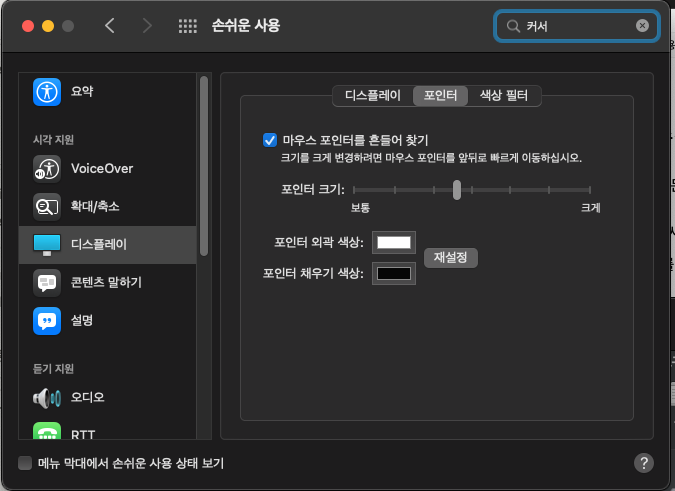
Task: Open the RTT phone icon
Action: [47, 431]
